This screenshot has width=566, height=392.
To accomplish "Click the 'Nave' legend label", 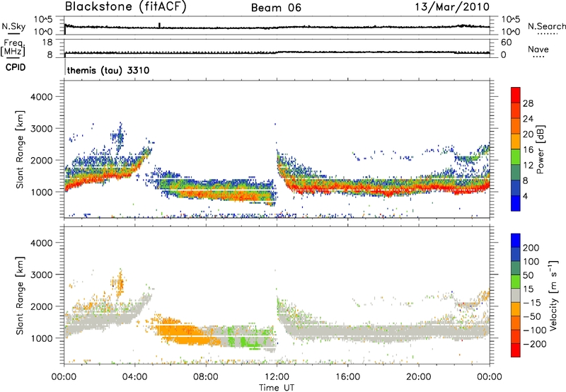I will 538,50.
